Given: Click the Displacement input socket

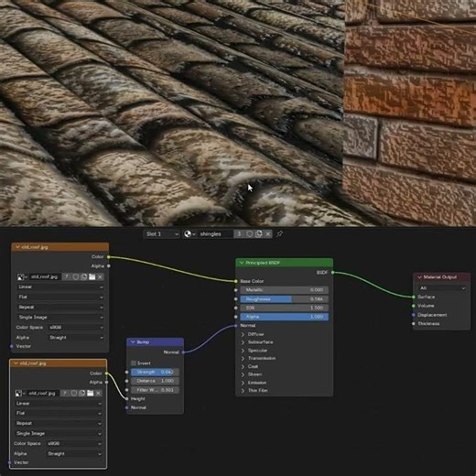Looking at the screenshot, I should coord(414,315).
